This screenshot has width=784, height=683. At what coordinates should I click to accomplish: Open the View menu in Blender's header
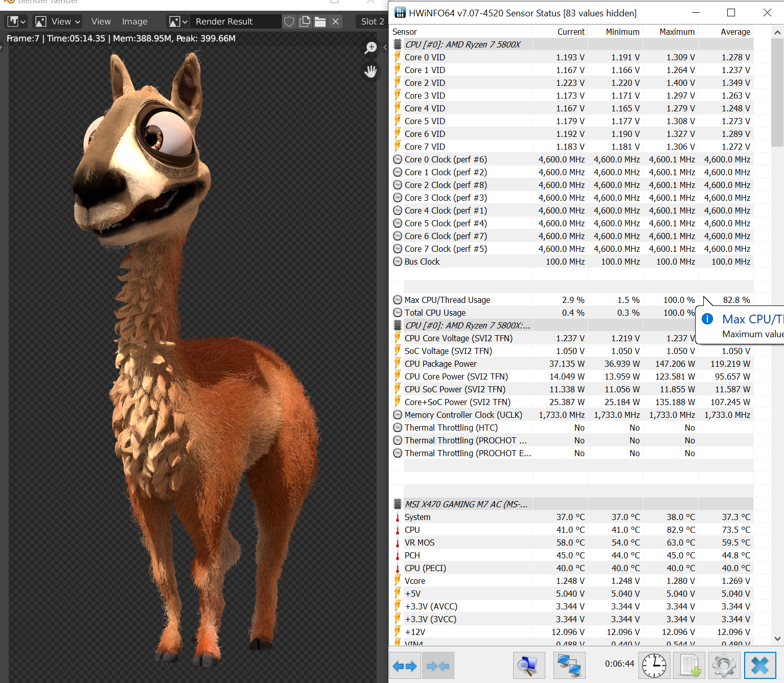coord(101,21)
